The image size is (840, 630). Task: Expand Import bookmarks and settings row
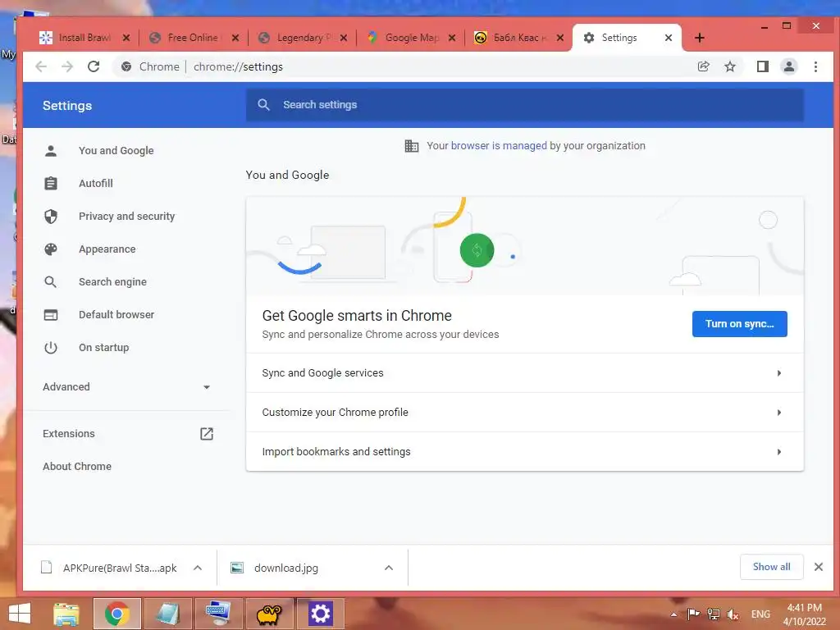(524, 452)
